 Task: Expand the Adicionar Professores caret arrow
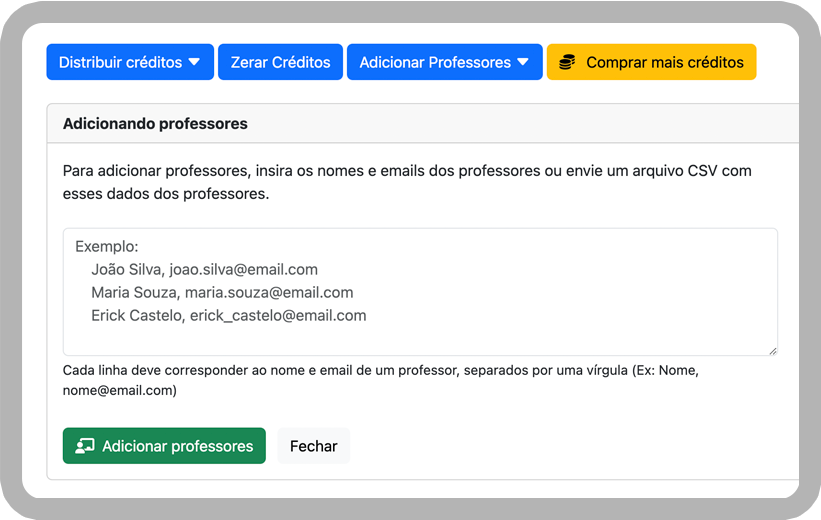pyautogui.click(x=524, y=62)
